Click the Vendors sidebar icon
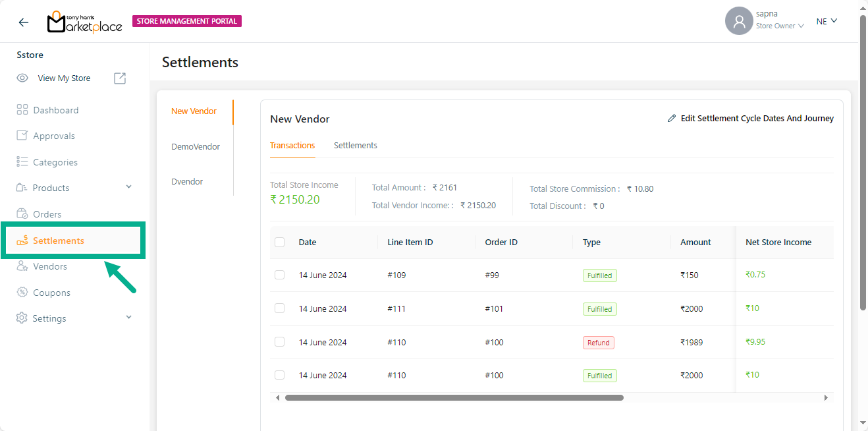Screen dimensions: 868x431 (22, 266)
